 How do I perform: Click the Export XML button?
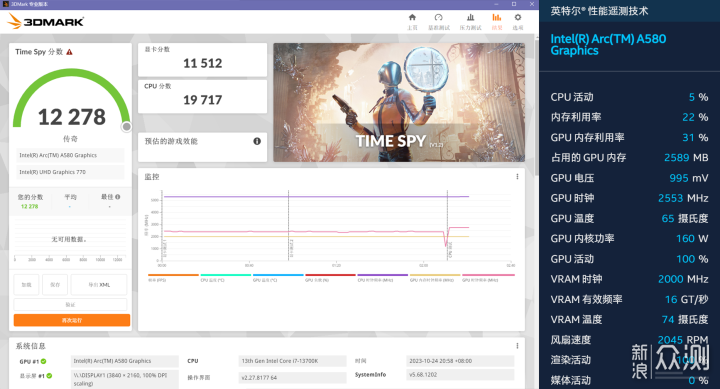click(99, 285)
